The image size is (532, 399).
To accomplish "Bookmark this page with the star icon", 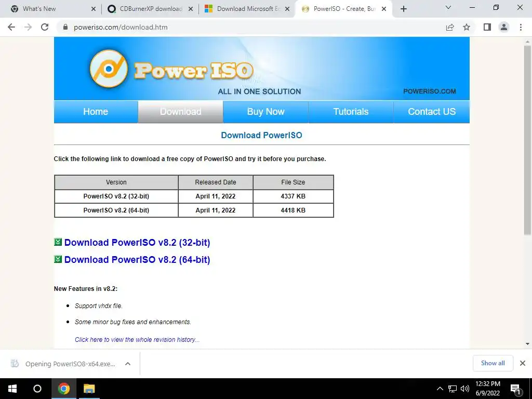I will [x=467, y=27].
